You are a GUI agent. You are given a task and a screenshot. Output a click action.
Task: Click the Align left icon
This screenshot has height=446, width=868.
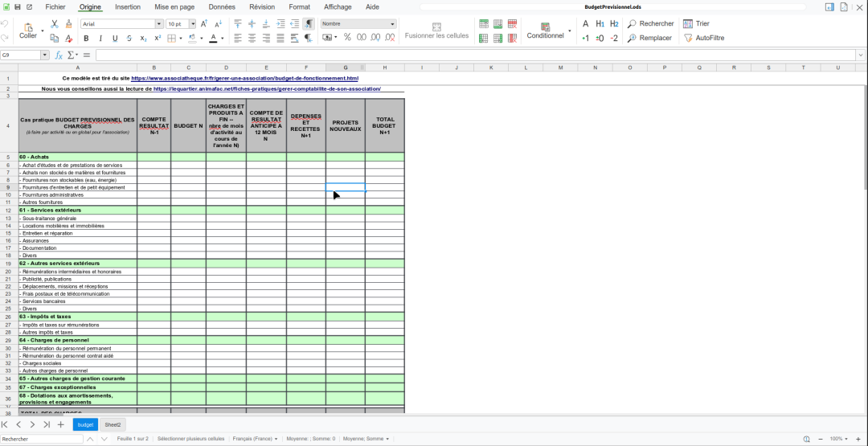[x=238, y=39]
